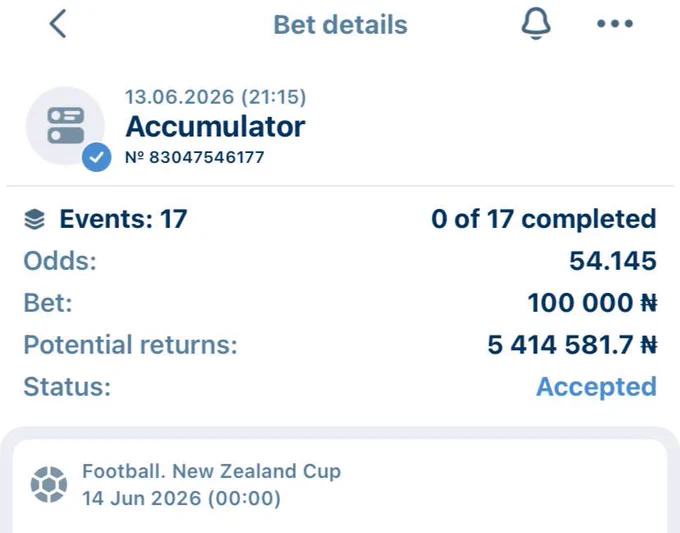680x533 pixels.
Task: Tap the football sport icon
Action: [x=49, y=484]
